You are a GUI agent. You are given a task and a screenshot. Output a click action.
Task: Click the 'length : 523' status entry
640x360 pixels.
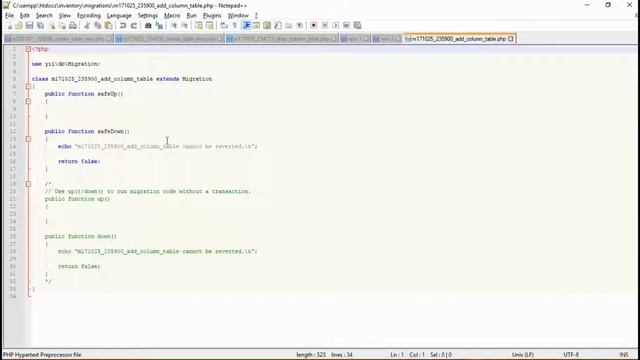[x=311, y=355]
